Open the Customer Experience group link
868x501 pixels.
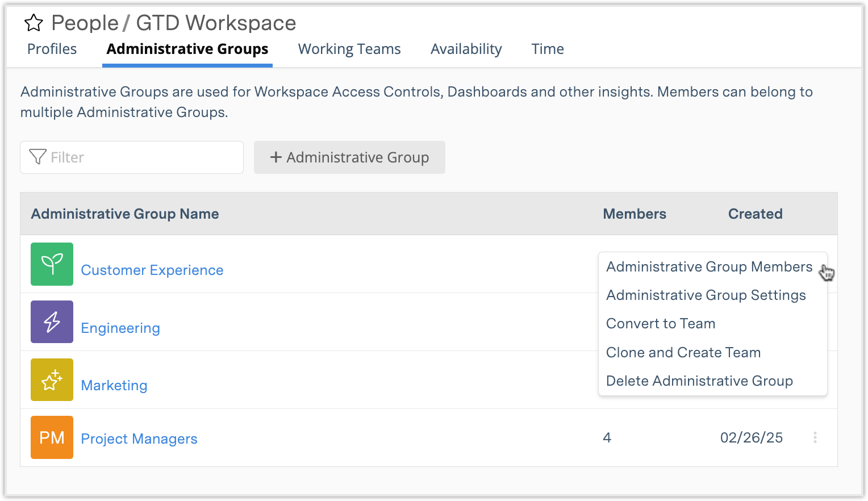click(152, 270)
